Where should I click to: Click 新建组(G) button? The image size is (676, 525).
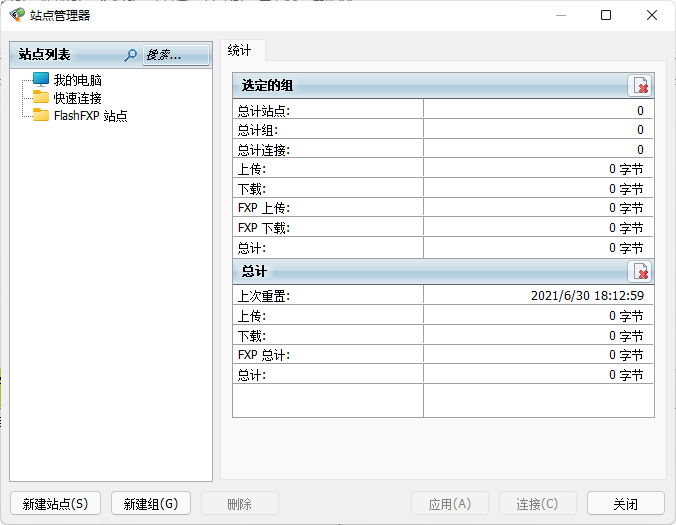[x=151, y=503]
